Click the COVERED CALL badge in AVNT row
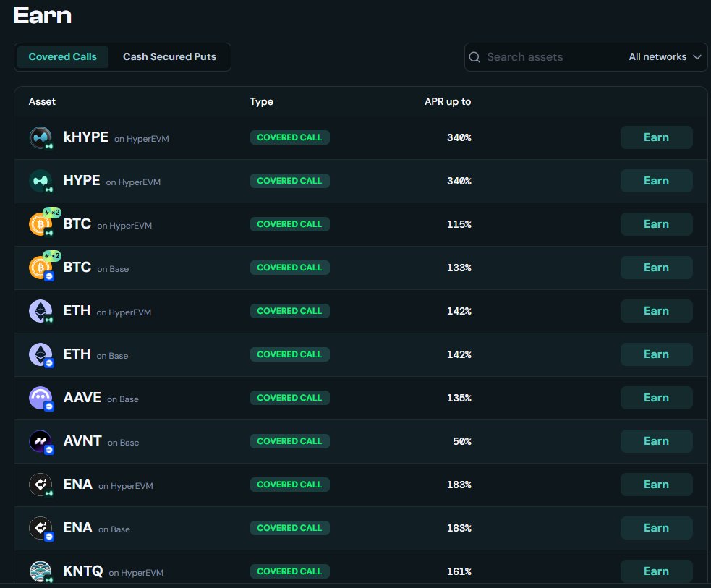 290,441
